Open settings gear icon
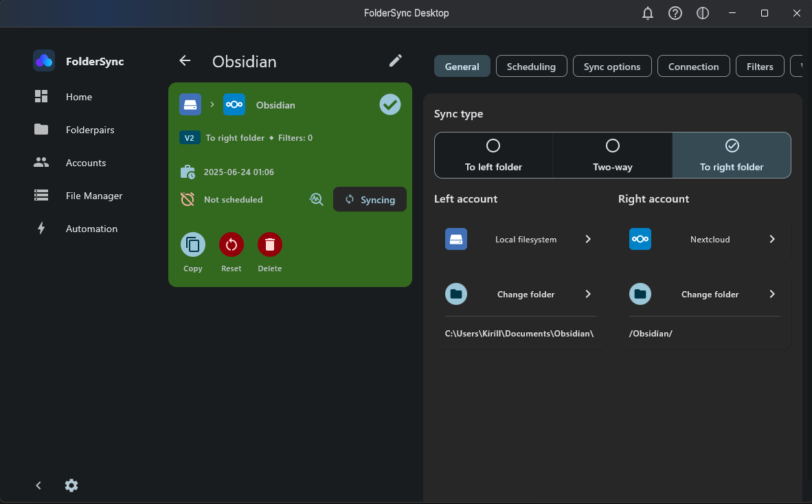This screenshot has width=812, height=504. point(71,485)
